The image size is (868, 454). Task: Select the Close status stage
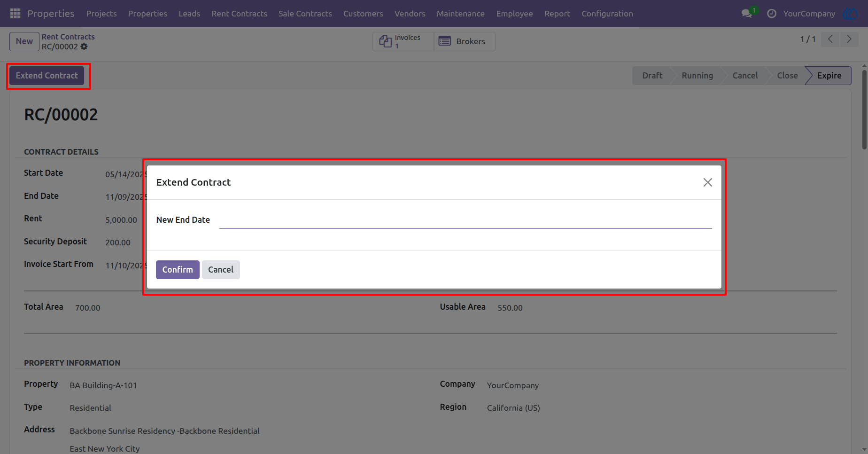click(787, 76)
